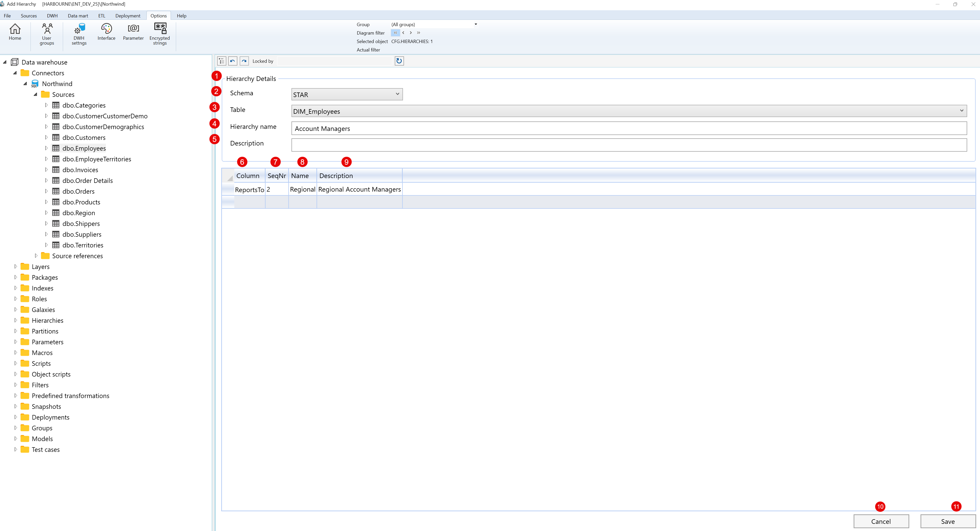Screen dimensions: 980x531
Task: Sort by the Column header
Action: point(250,176)
